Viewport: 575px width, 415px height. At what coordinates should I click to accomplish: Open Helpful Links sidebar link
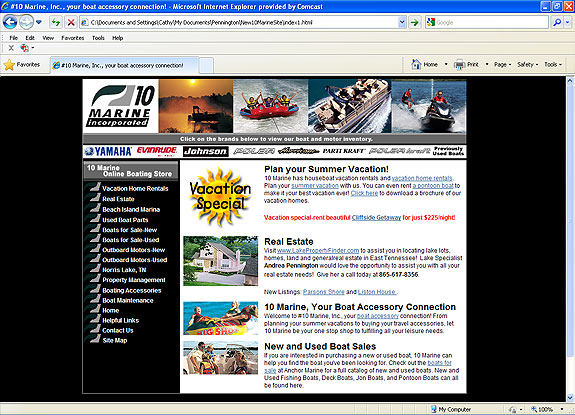point(120,320)
